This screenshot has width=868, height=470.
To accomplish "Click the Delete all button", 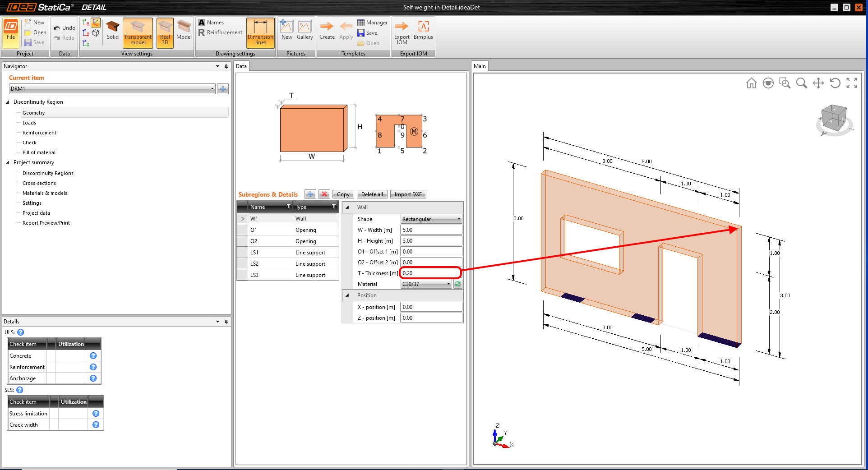I will click(372, 194).
